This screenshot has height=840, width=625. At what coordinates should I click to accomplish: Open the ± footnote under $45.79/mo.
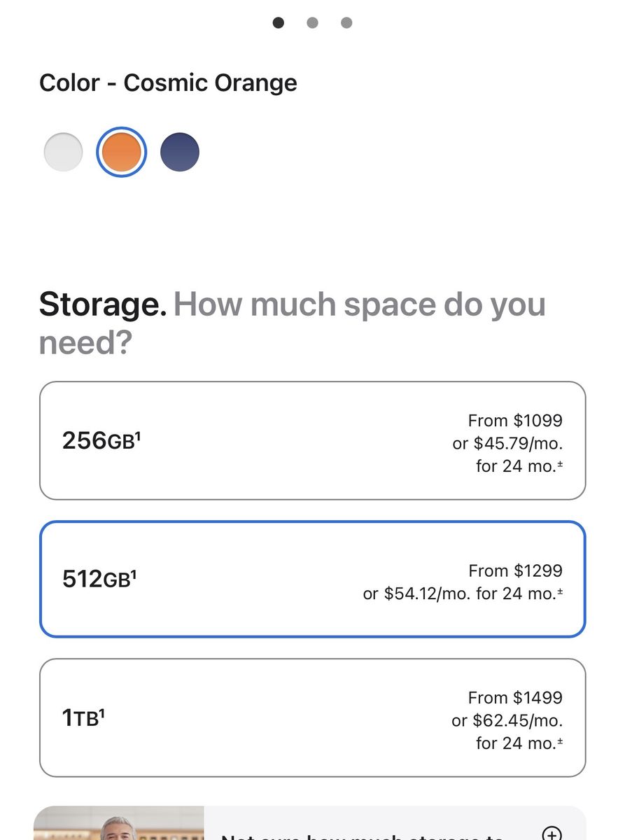[559, 463]
